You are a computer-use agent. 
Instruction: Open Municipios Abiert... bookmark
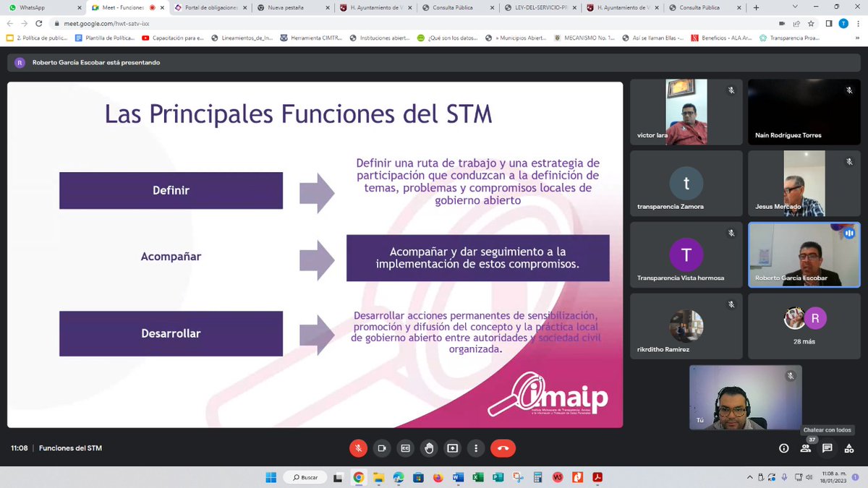click(516, 38)
